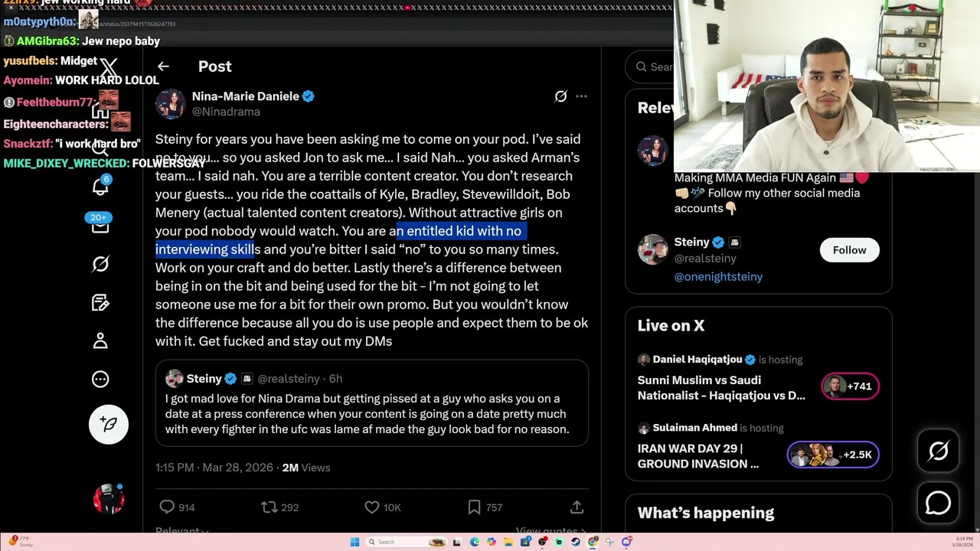This screenshot has height=551, width=980.
Task: Open Steam from the taskbar
Action: tap(576, 542)
